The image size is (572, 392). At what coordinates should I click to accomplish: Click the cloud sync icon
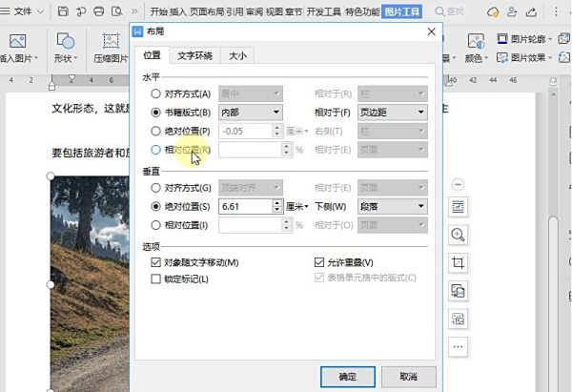point(493,12)
